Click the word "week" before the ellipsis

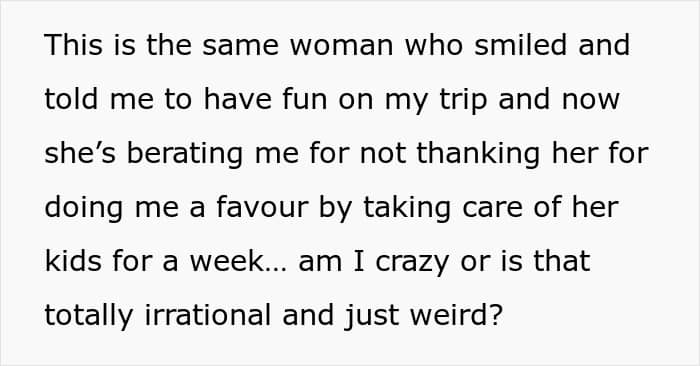(227, 261)
